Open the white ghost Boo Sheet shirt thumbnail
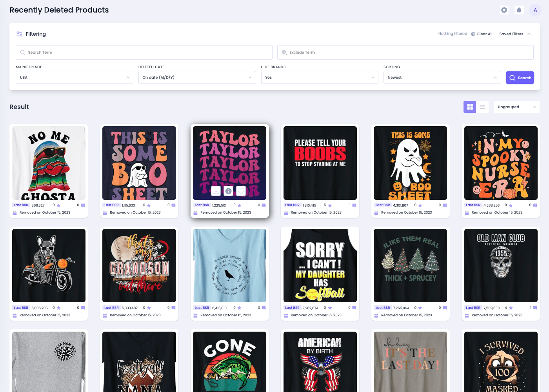The image size is (549, 392). (x=410, y=163)
